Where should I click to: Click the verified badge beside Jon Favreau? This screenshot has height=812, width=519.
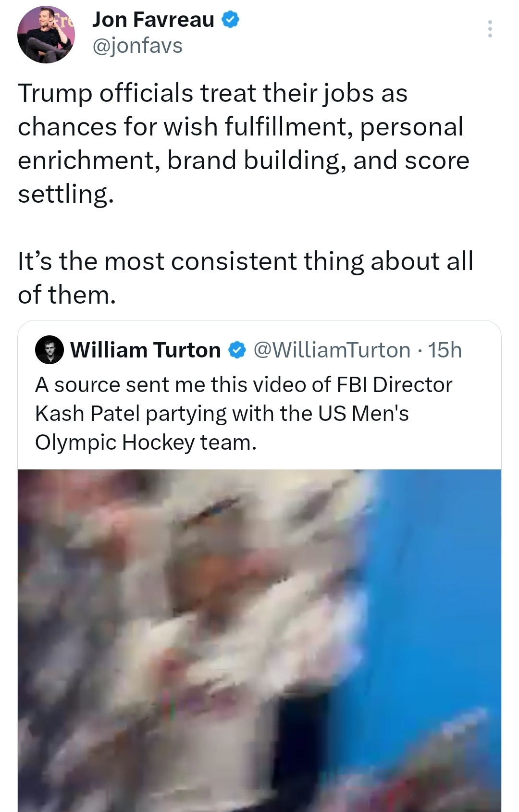[x=230, y=20]
